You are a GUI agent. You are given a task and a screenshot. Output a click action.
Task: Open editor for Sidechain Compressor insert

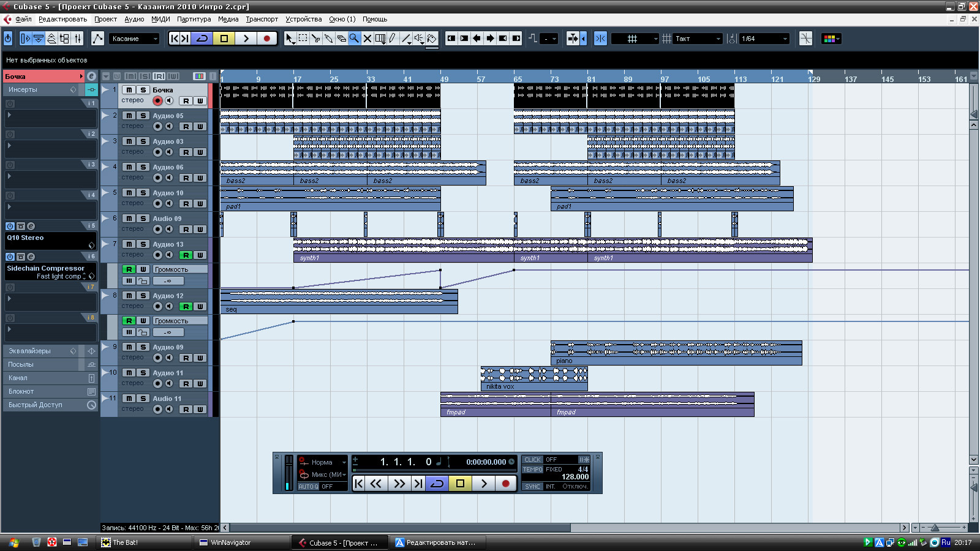[31, 257]
